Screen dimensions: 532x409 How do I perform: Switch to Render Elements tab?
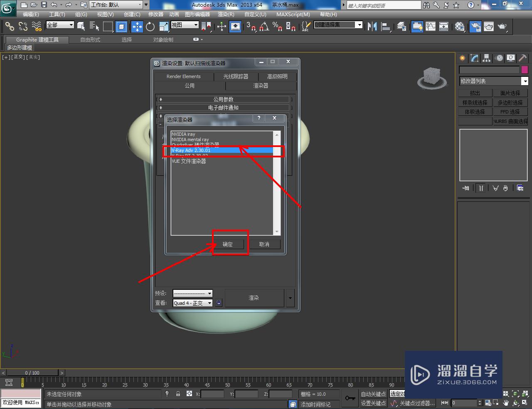coord(183,76)
